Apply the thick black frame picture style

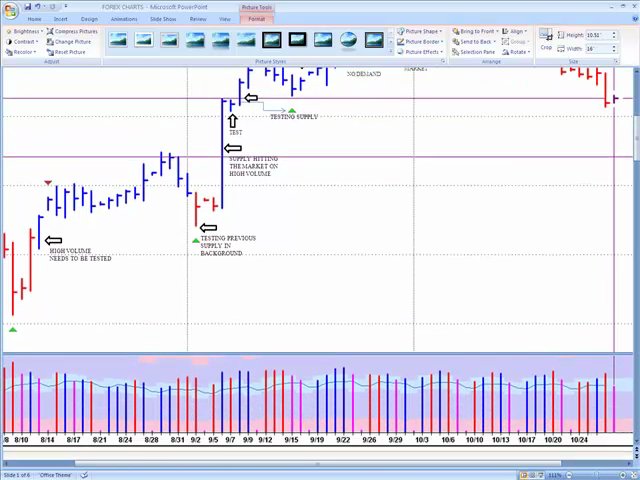click(298, 40)
